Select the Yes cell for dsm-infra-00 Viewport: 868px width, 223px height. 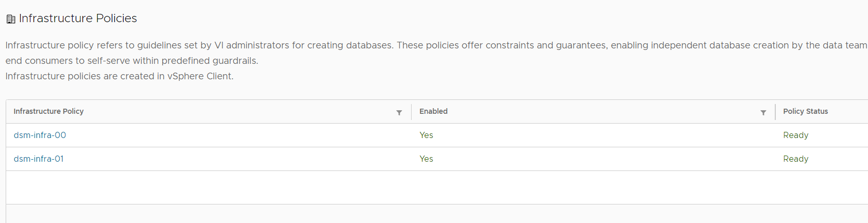point(426,135)
